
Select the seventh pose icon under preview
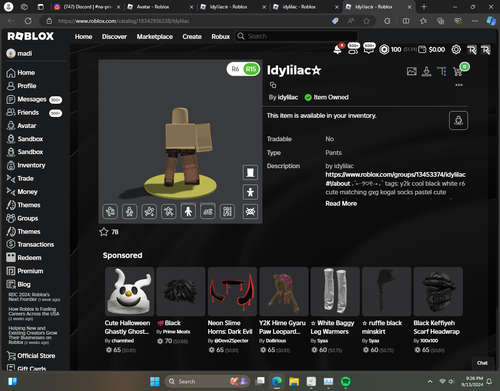click(227, 211)
